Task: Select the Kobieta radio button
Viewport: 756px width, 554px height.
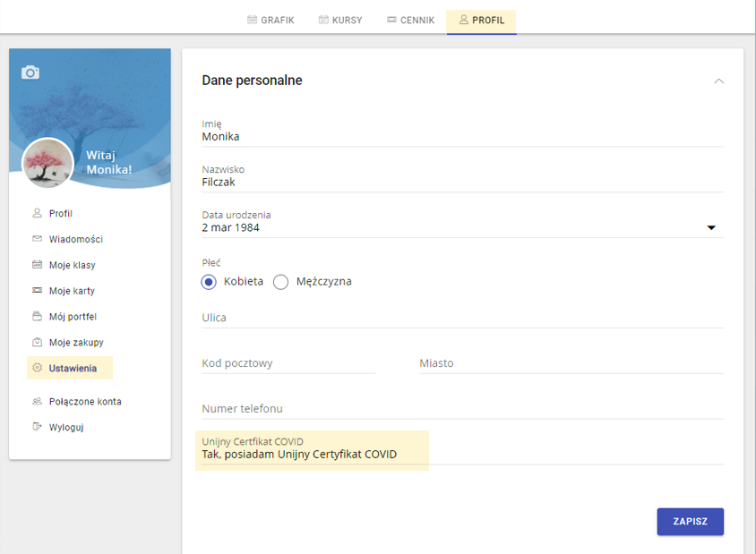Action: [x=209, y=282]
